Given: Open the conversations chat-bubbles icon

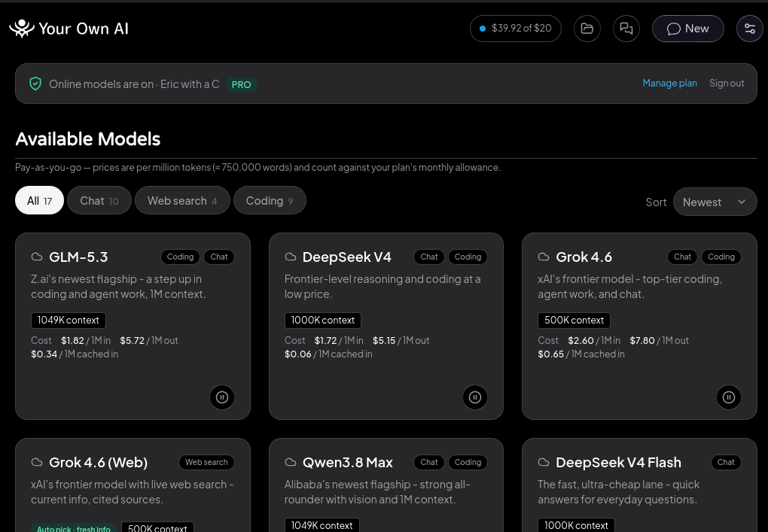Looking at the screenshot, I should coord(626,29).
